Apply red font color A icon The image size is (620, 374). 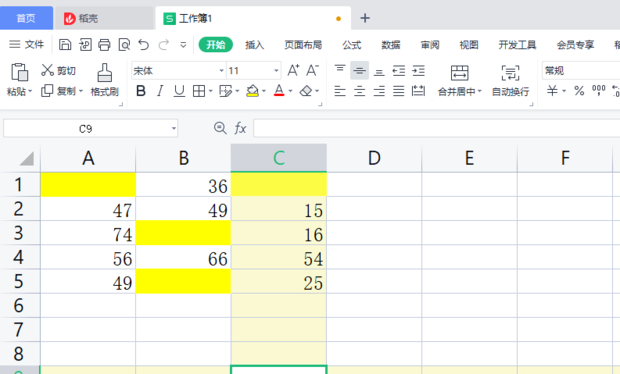(279, 91)
